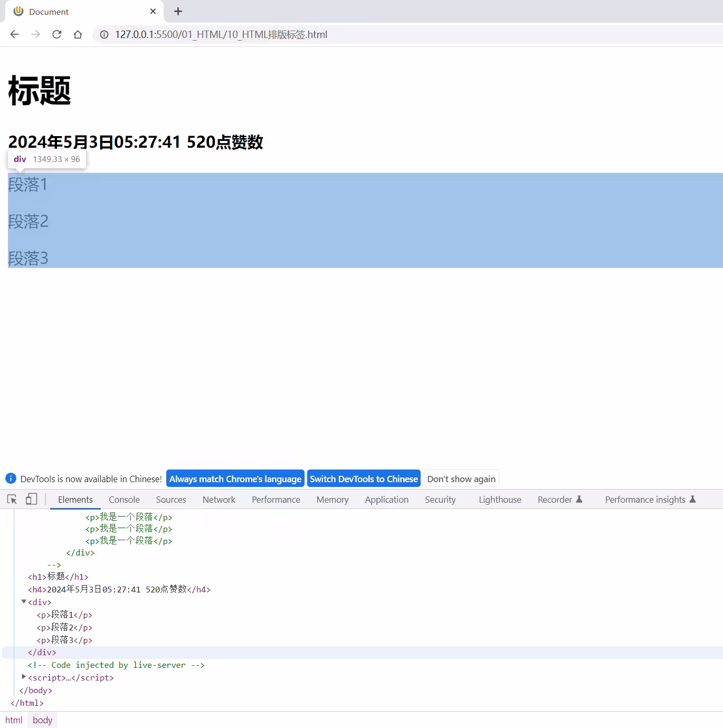The image size is (723, 728).
Task: Reload the page with refresh icon
Action: point(57,34)
